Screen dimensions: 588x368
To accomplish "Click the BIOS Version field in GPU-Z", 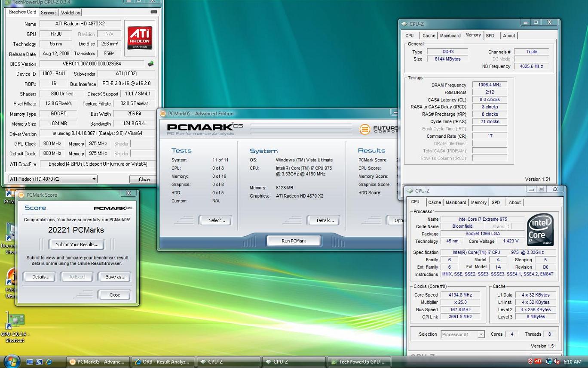I will 92,64.
